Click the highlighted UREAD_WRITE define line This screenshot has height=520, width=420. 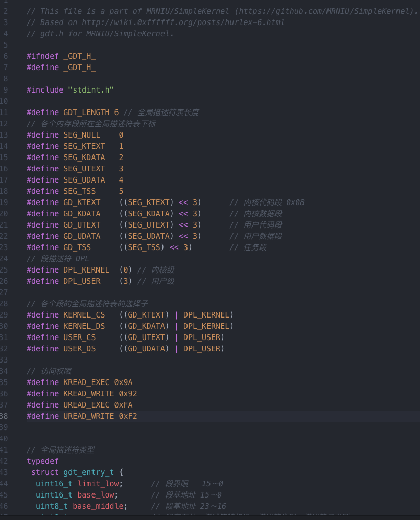[82, 416]
